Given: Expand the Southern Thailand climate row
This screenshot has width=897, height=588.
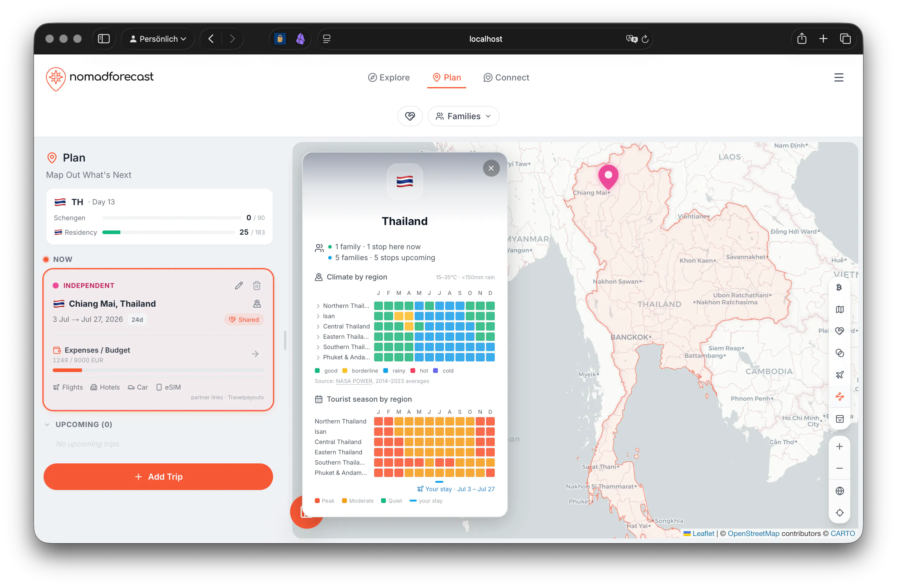Looking at the screenshot, I should 318,347.
